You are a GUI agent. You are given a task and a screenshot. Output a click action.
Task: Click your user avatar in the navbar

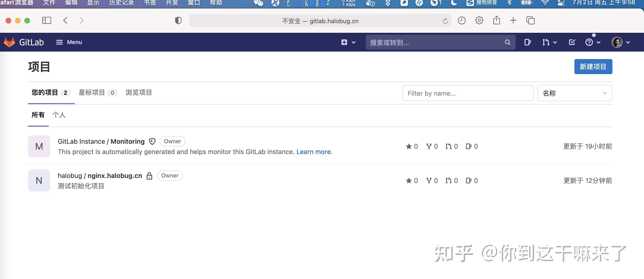pyautogui.click(x=617, y=42)
